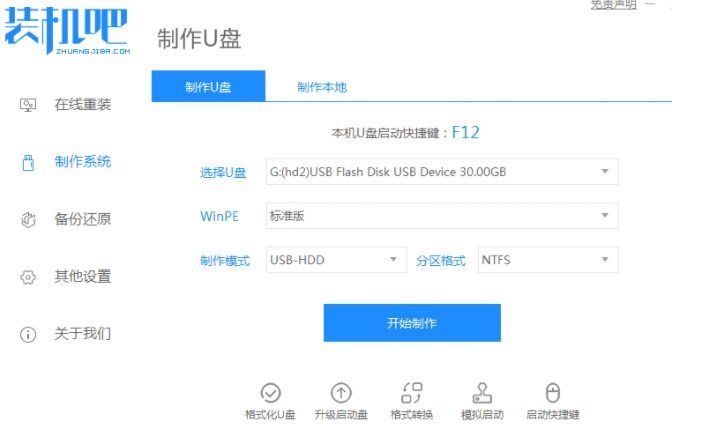Expand the 制作模式 USB-HDD dropdown

pyautogui.click(x=336, y=260)
